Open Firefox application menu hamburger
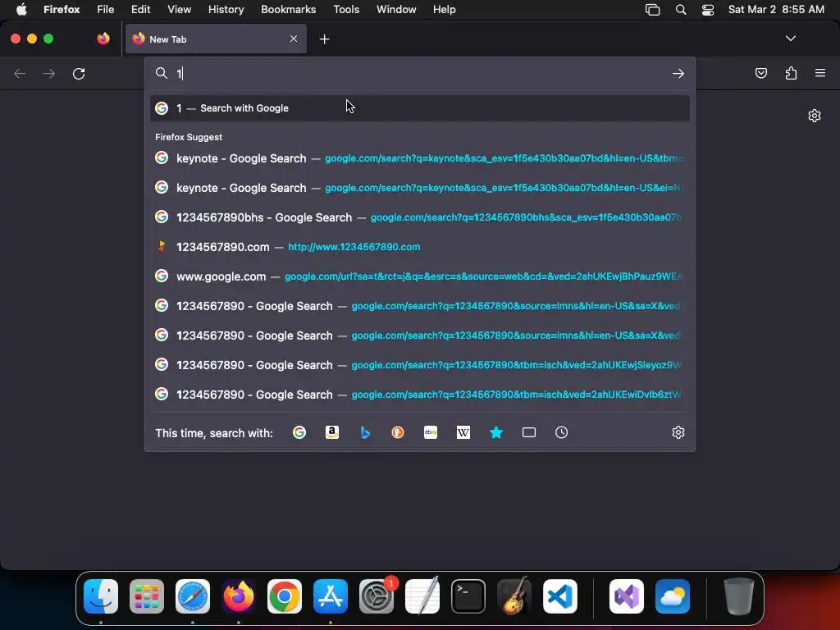Screen dimensions: 840x630 820,73
